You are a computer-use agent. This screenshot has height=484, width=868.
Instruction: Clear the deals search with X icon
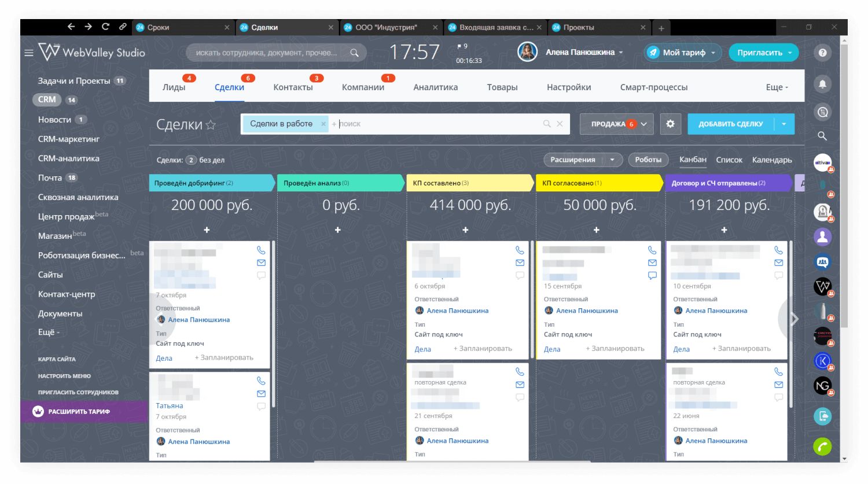click(x=560, y=124)
